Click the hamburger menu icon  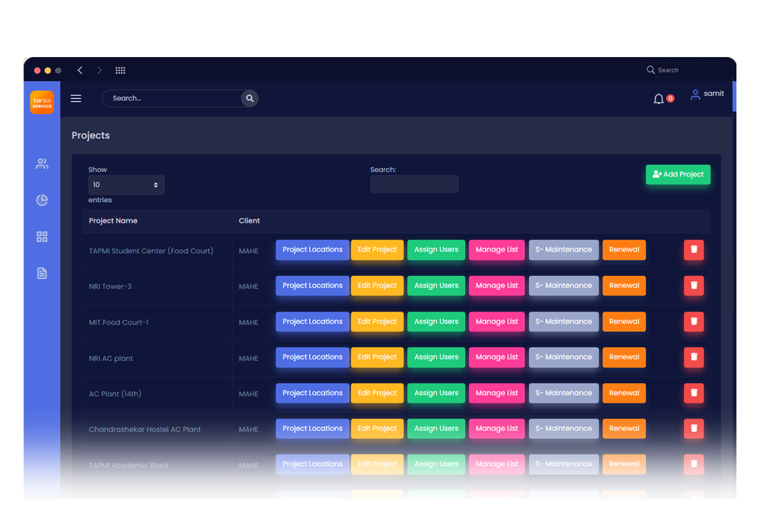[x=76, y=98]
